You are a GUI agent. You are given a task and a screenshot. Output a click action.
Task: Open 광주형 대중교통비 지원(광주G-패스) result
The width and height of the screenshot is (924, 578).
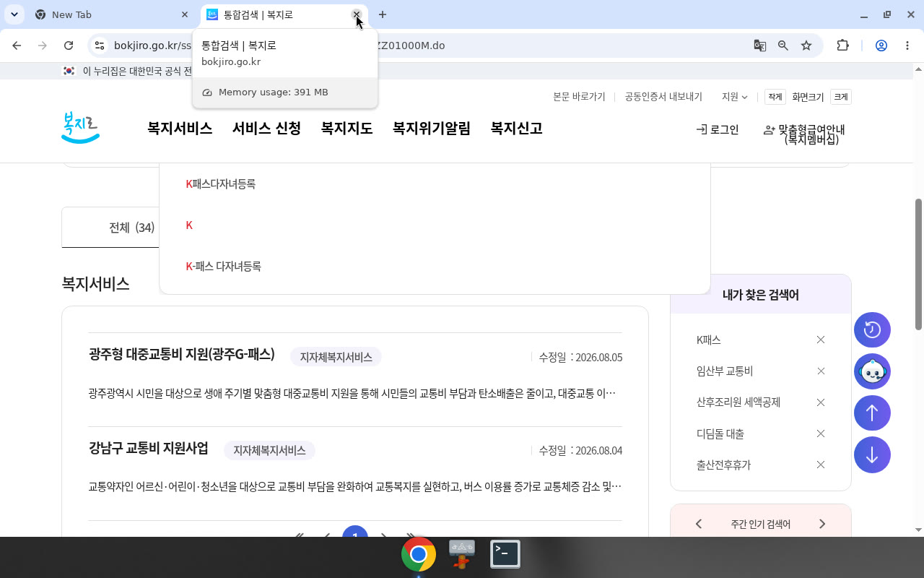[x=182, y=354]
